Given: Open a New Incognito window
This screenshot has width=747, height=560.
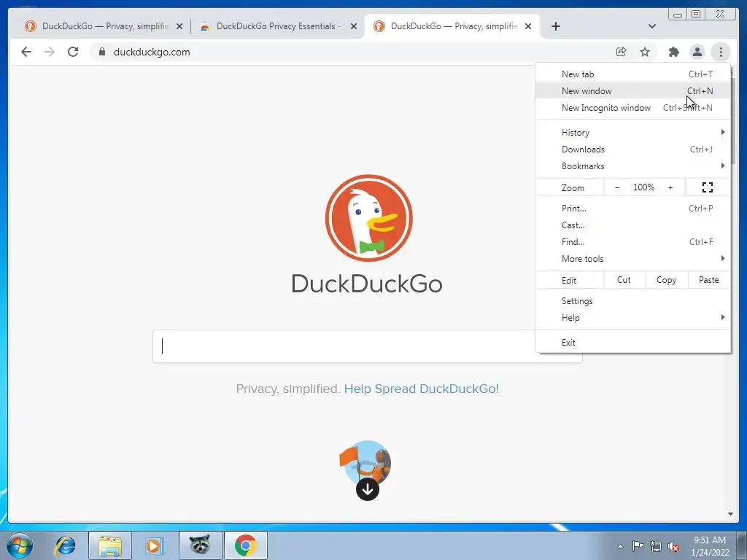Looking at the screenshot, I should coord(632,108).
